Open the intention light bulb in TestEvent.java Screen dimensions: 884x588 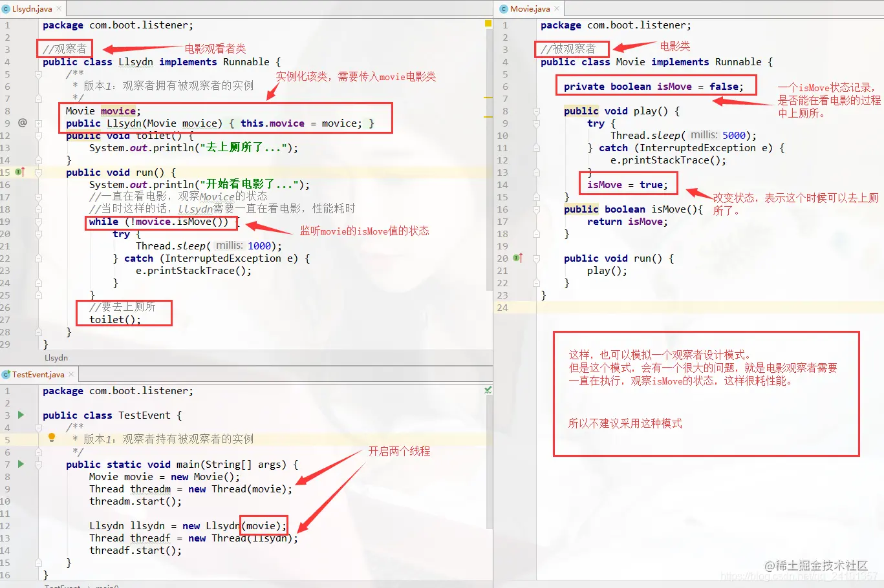[x=52, y=437]
